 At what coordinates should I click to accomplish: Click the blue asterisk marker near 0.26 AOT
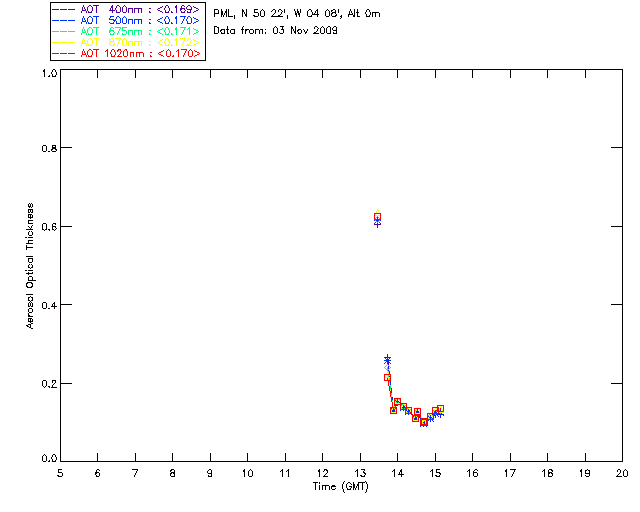click(387, 360)
